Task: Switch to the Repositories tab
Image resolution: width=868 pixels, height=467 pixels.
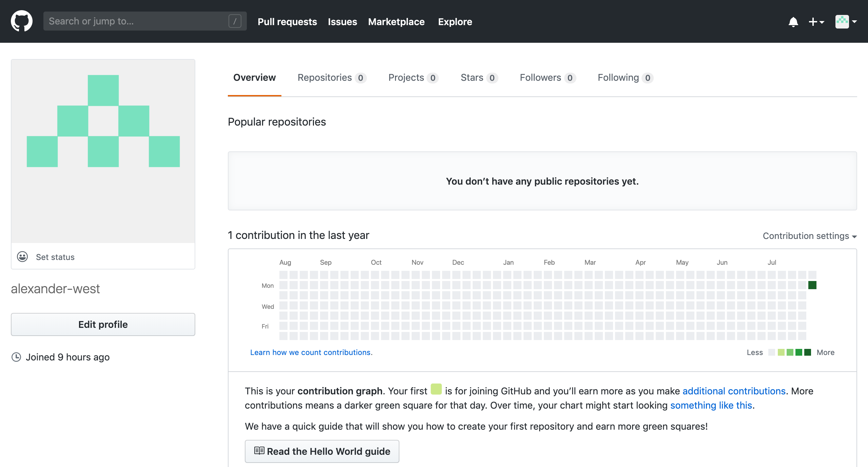Action: point(324,77)
